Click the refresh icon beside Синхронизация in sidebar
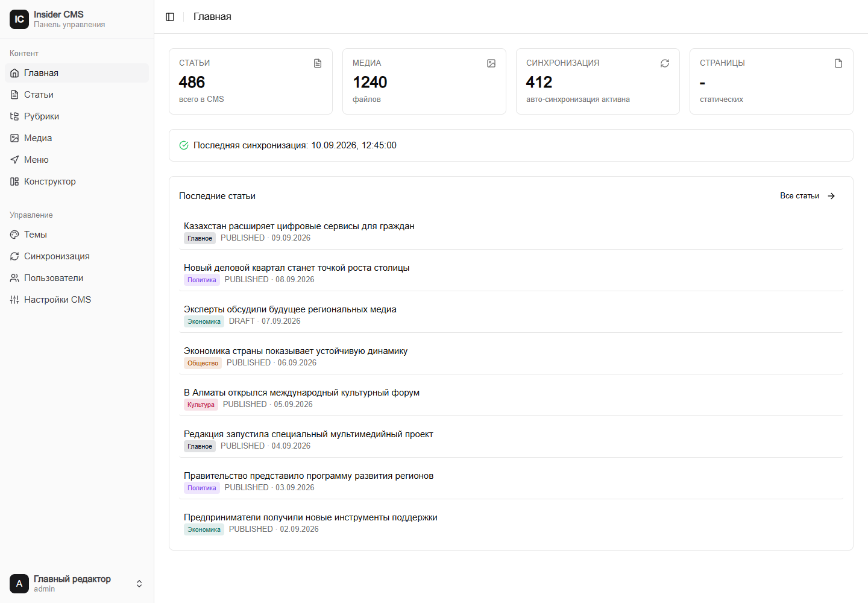The image size is (868, 603). 14,256
